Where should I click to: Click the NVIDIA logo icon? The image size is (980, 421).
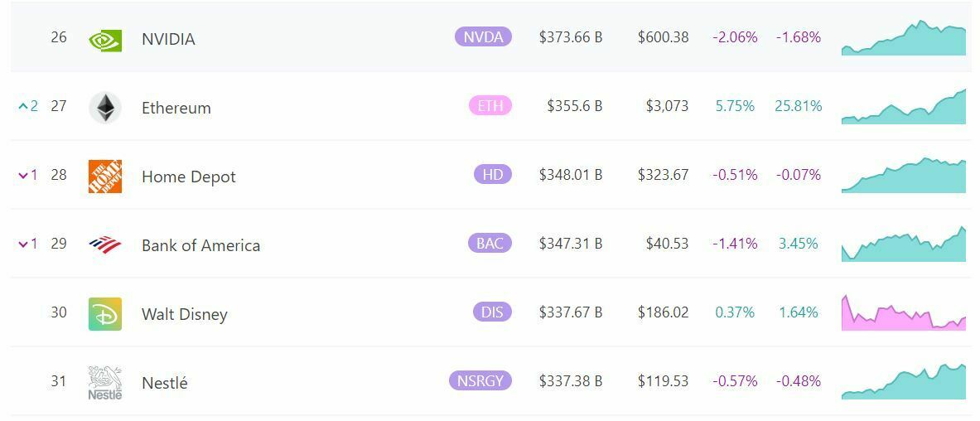click(x=105, y=39)
